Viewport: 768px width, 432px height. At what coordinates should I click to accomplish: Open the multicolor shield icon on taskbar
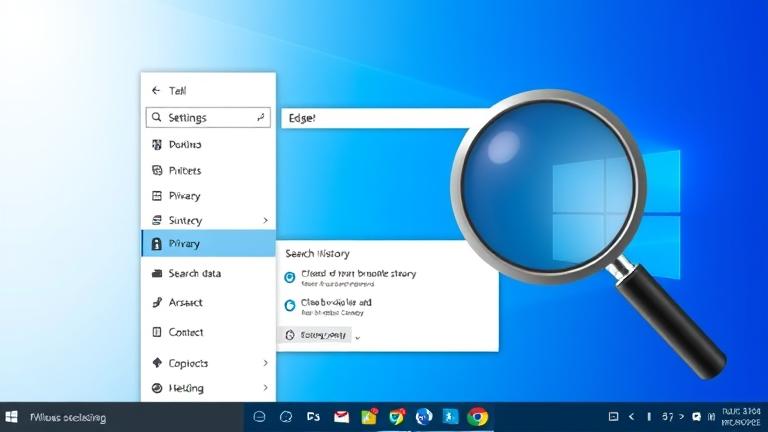pos(397,417)
